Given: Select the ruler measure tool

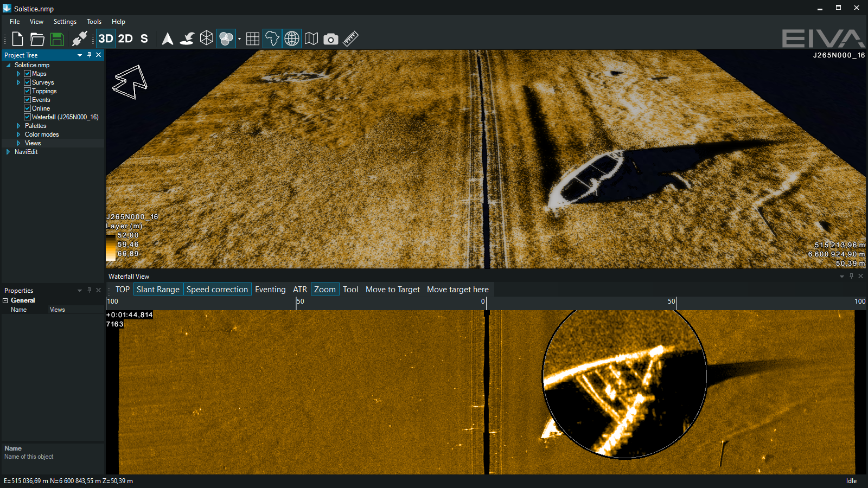Looking at the screenshot, I should tap(350, 38).
